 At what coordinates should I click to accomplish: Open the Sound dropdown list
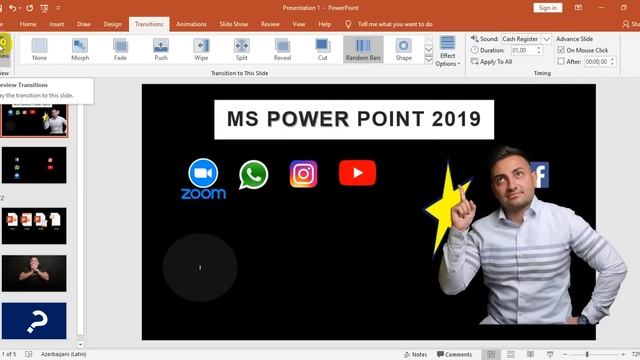pos(547,39)
